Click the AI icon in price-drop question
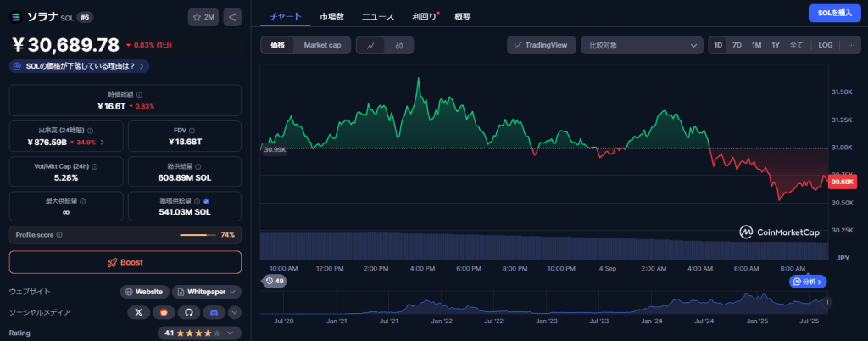Viewport: 868px width, 341px height. coord(17,66)
